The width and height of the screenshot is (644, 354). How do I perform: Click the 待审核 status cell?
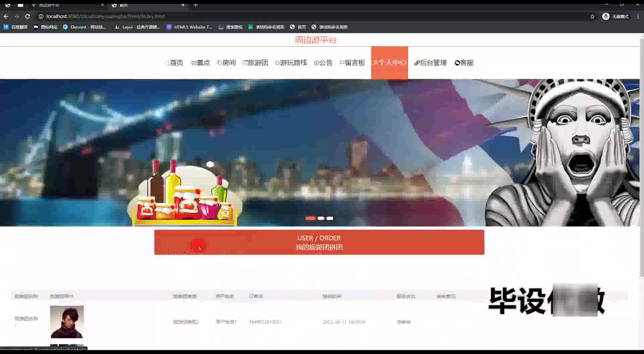pyautogui.click(x=404, y=322)
